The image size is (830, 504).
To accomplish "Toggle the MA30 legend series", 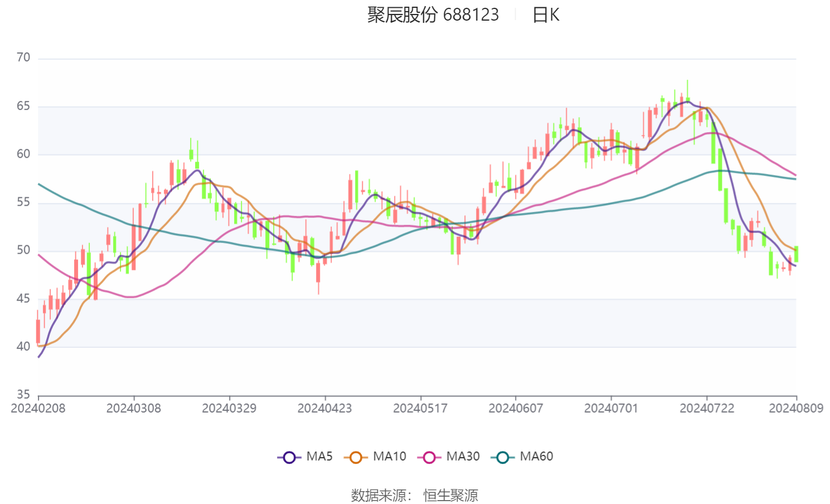I will 449,457.
